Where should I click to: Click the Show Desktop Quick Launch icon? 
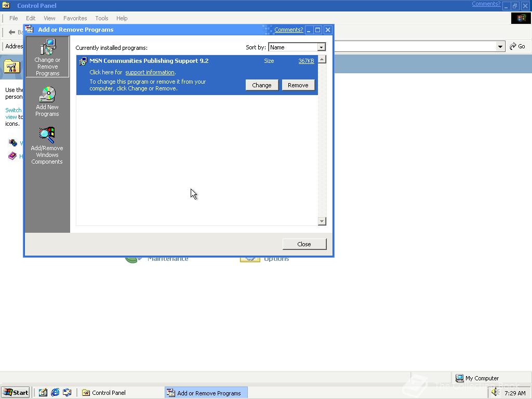click(67, 393)
